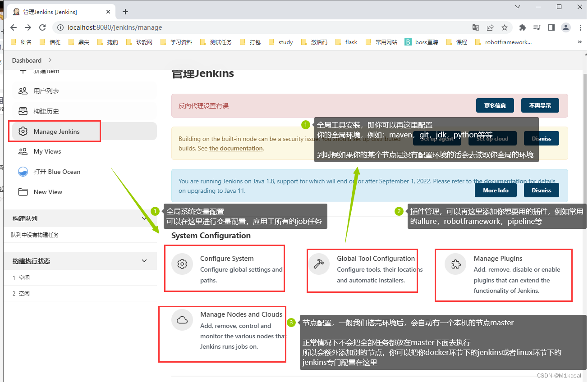The width and height of the screenshot is (588, 382).
Task: Open Manage Nodes and Clouds link
Action: [x=241, y=314]
